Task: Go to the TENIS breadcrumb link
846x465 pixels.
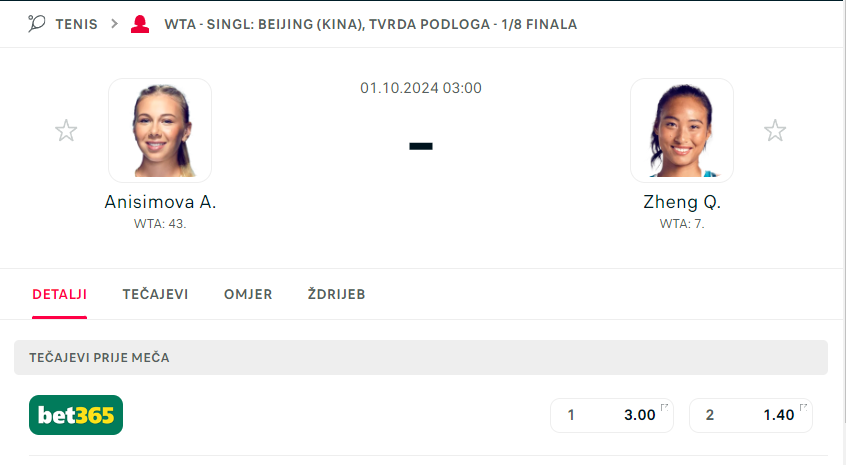Action: 76,23
